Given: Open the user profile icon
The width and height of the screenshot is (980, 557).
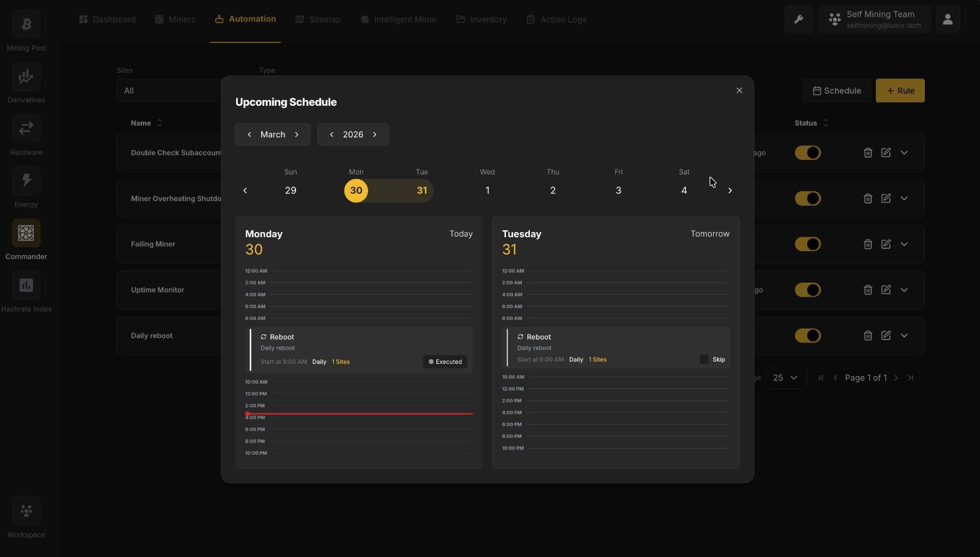Looking at the screenshot, I should click(947, 19).
